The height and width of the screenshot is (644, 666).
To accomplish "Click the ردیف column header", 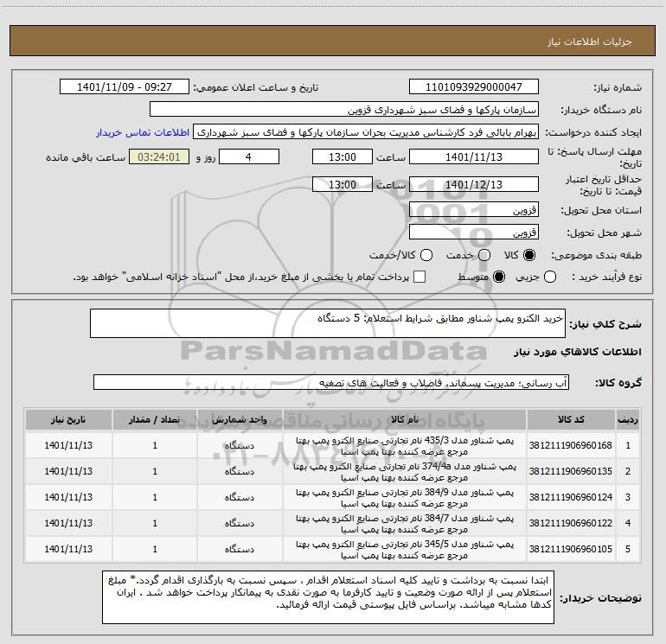I will (x=628, y=419).
